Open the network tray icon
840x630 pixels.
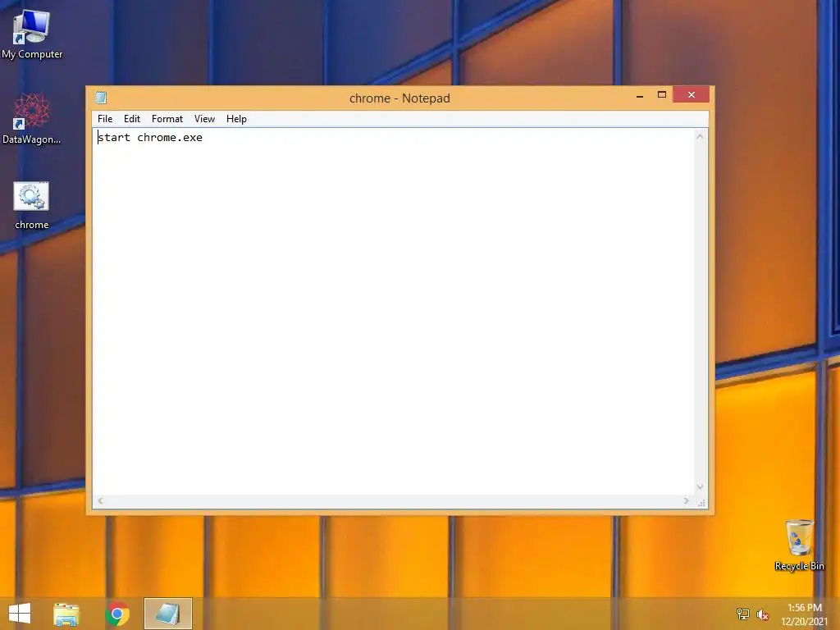click(742, 614)
